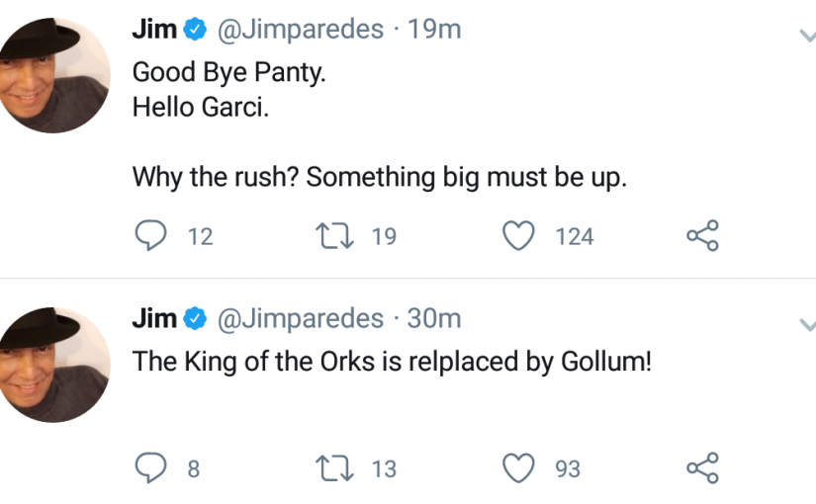816x504 pixels.
Task: Open the tweet text 'Why the rush?'
Action: point(380,177)
